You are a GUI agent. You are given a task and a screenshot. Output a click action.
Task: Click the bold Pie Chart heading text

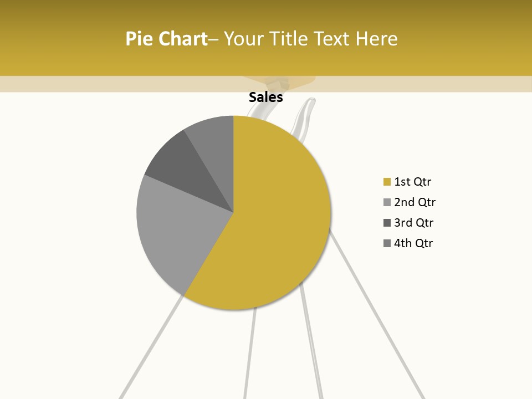(x=167, y=38)
